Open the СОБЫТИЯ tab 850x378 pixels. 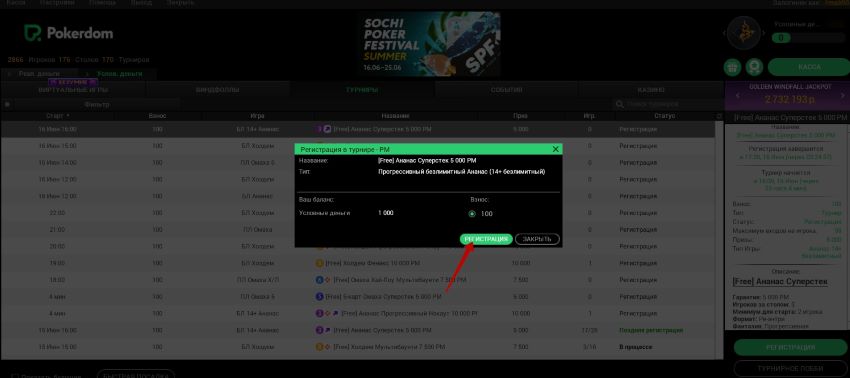point(506,90)
